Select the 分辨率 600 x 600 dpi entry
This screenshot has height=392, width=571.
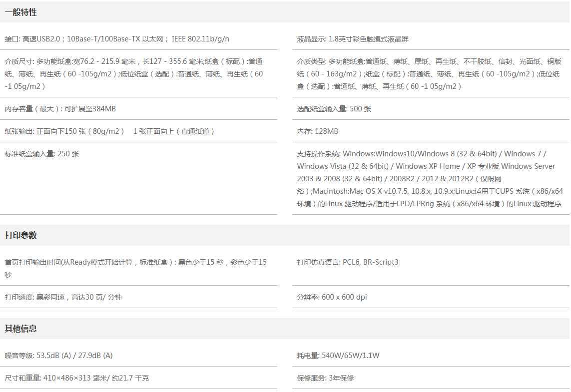(332, 297)
